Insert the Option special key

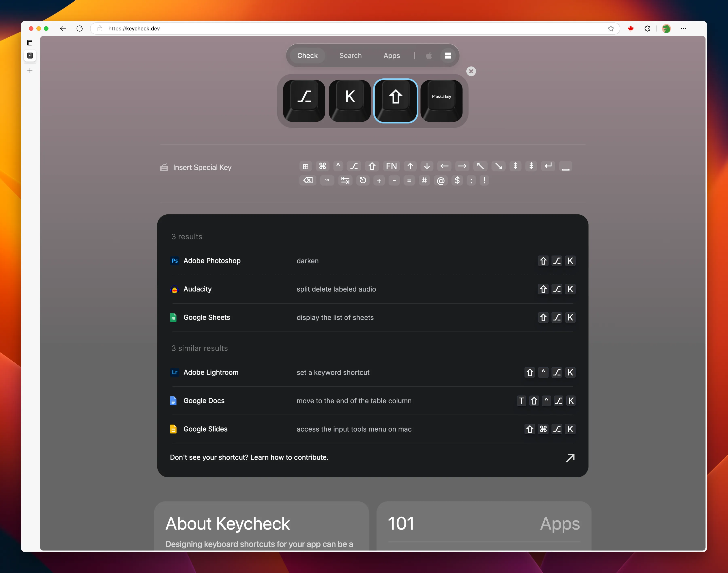(354, 166)
